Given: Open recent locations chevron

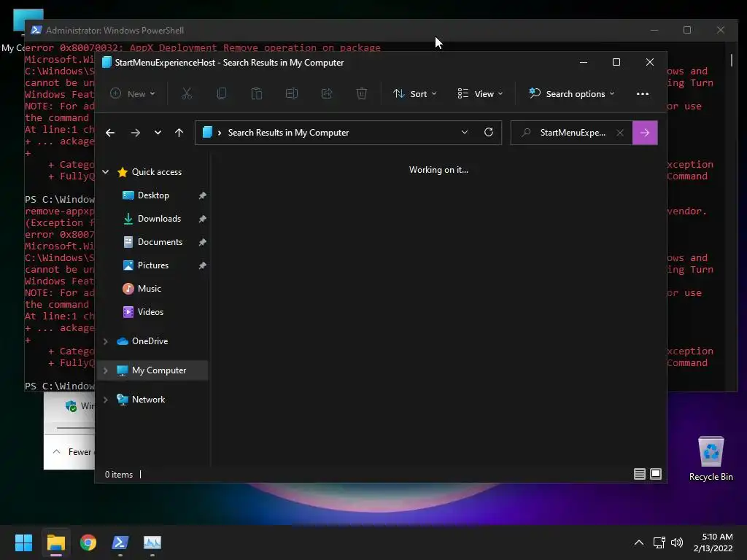Looking at the screenshot, I should pyautogui.click(x=158, y=133).
